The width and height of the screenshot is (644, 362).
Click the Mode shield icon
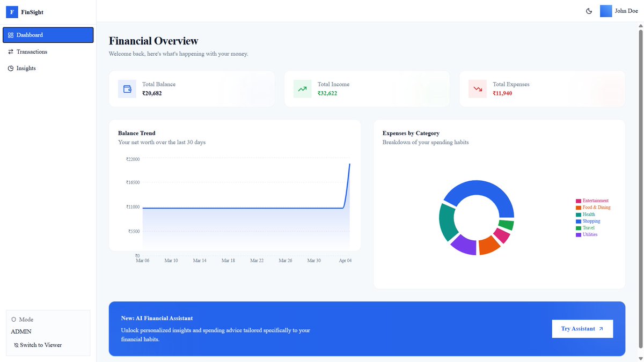[x=13, y=319]
